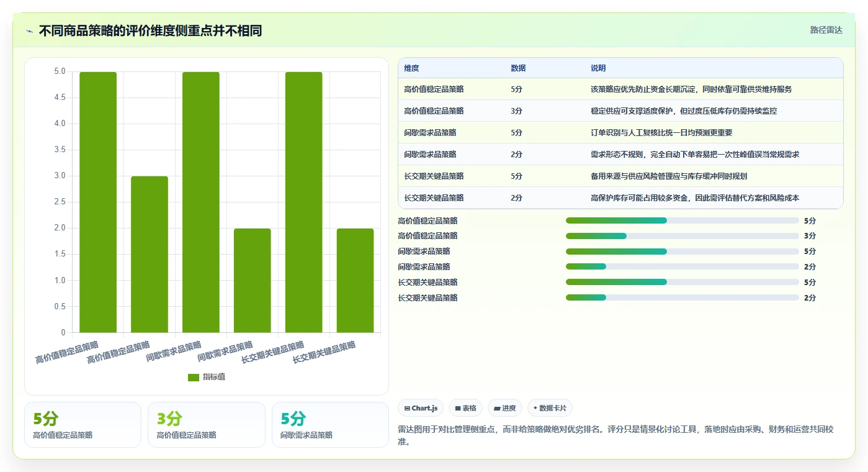Click the 2.5 y-axis label
Screen dimensions: 868x472
60,202
